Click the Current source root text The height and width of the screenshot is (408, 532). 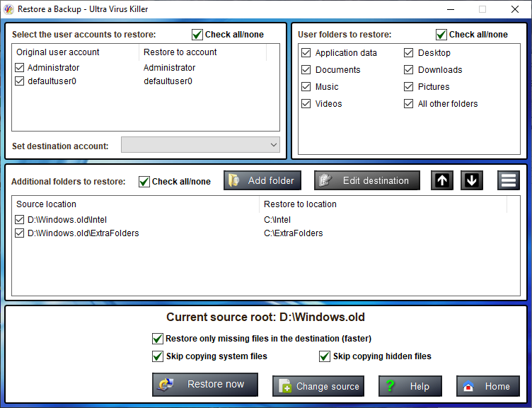(x=265, y=317)
